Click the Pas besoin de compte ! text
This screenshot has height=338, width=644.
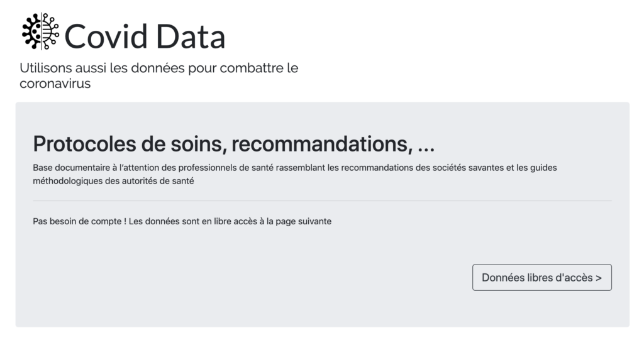pos(80,222)
